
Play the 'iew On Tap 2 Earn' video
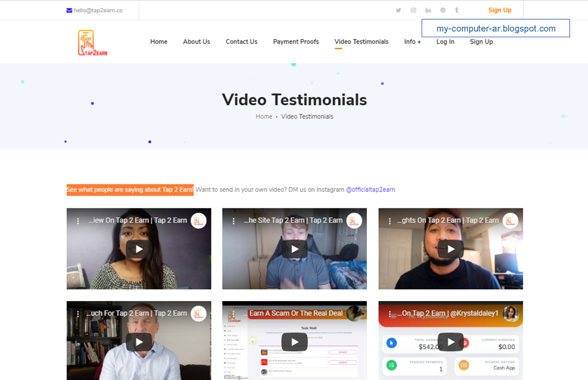tap(139, 249)
